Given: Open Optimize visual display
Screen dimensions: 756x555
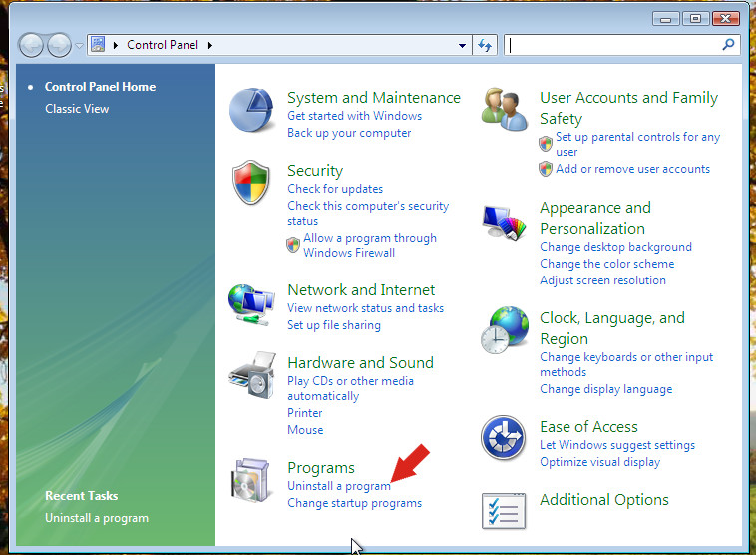Looking at the screenshot, I should click(599, 462).
